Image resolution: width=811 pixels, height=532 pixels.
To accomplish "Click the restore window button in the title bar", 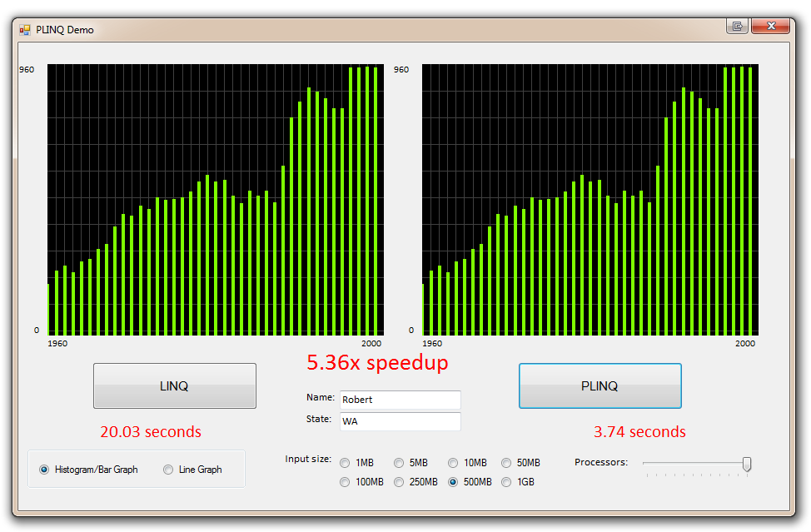I will tap(737, 27).
